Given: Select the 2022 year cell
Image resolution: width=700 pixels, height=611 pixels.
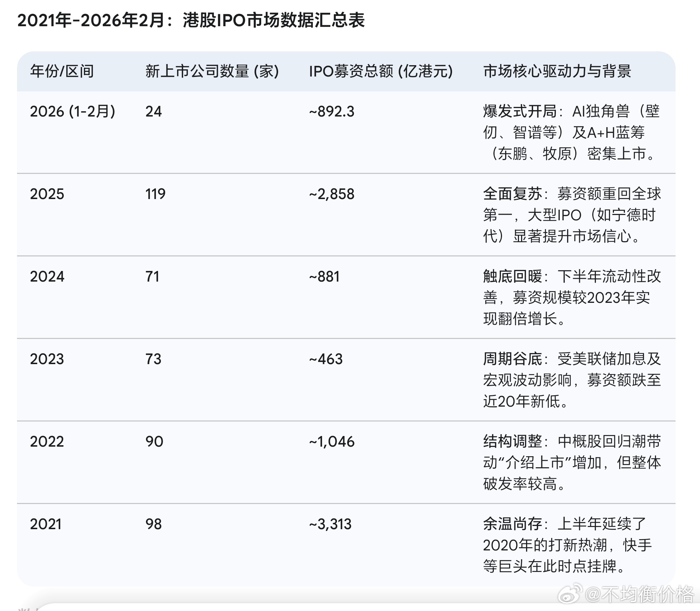Looking at the screenshot, I should 47,442.
